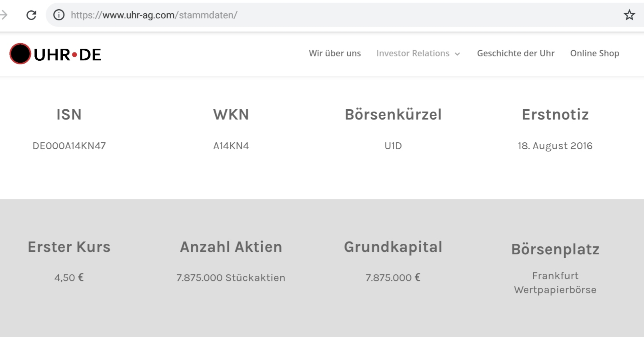Image resolution: width=644 pixels, height=337 pixels.
Task: Expand the Investor Relations dropdown
Action: click(x=413, y=53)
